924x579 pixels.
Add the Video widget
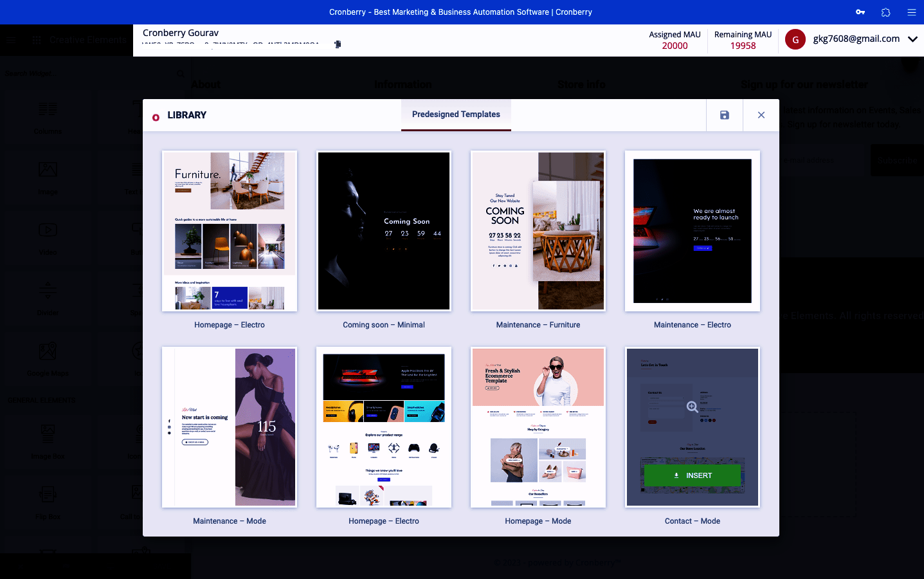[48, 239]
